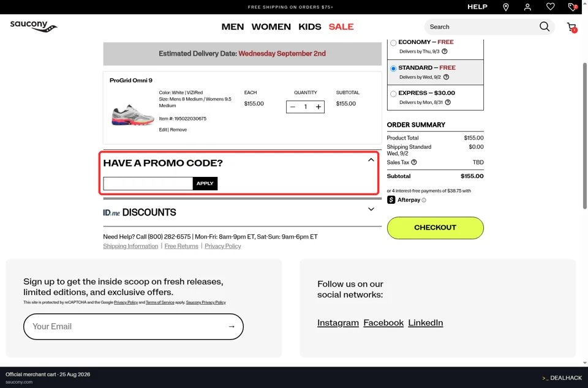The image size is (588, 388).
Task: Remove the ProGrid Omni 9 item
Action: click(178, 130)
